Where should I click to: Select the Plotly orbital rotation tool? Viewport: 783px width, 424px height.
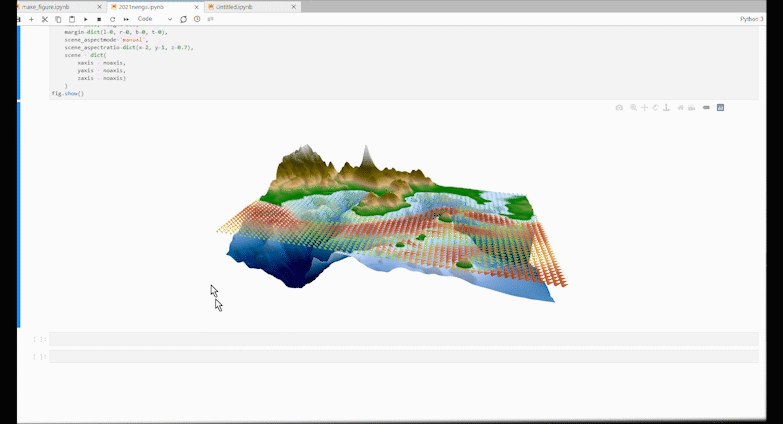click(655, 107)
